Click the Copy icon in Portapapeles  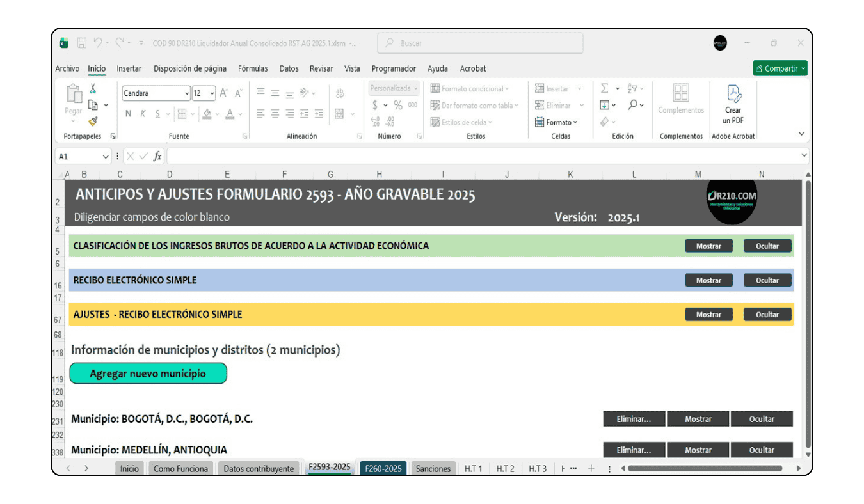[93, 105]
